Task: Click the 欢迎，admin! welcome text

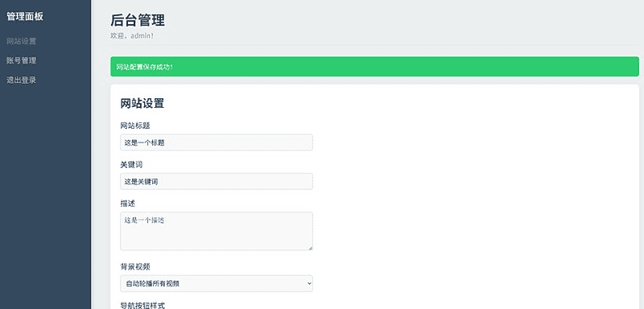Action: [x=132, y=35]
